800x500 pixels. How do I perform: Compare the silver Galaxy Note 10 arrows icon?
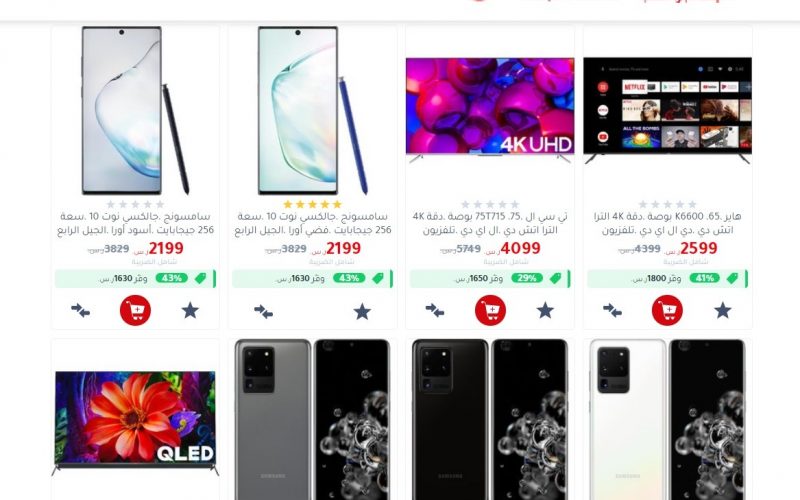(263, 311)
